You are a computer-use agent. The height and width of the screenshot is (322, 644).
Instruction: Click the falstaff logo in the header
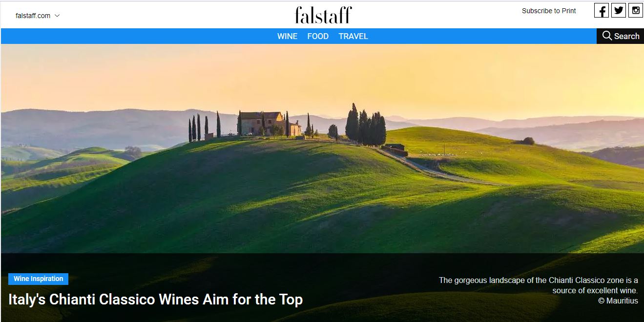[x=323, y=15]
